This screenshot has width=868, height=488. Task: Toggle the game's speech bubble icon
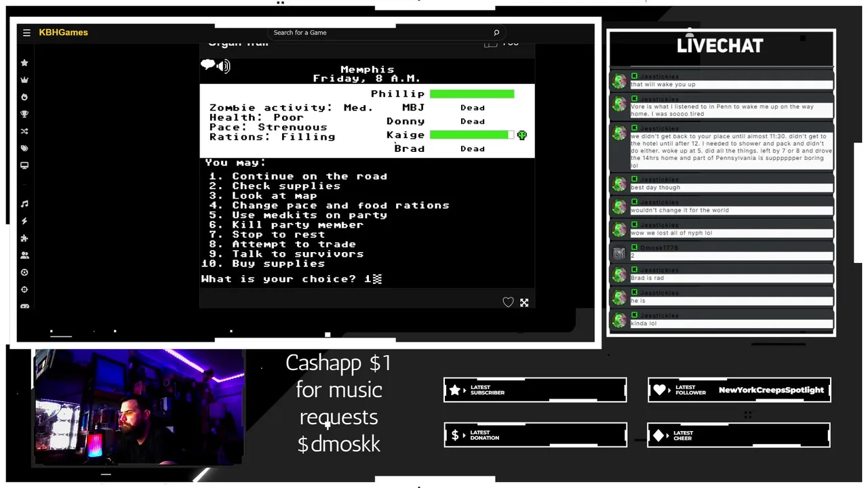208,65
